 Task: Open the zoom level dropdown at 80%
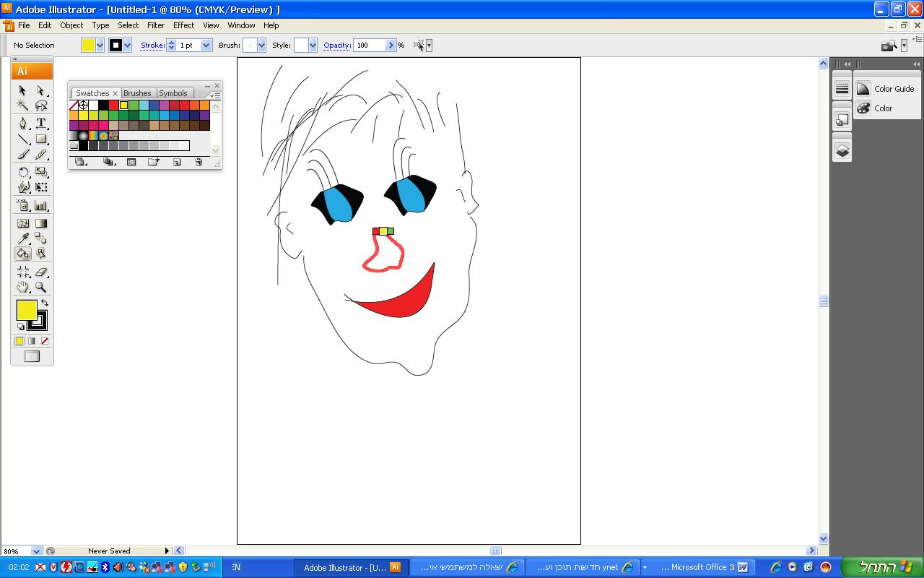click(x=37, y=551)
